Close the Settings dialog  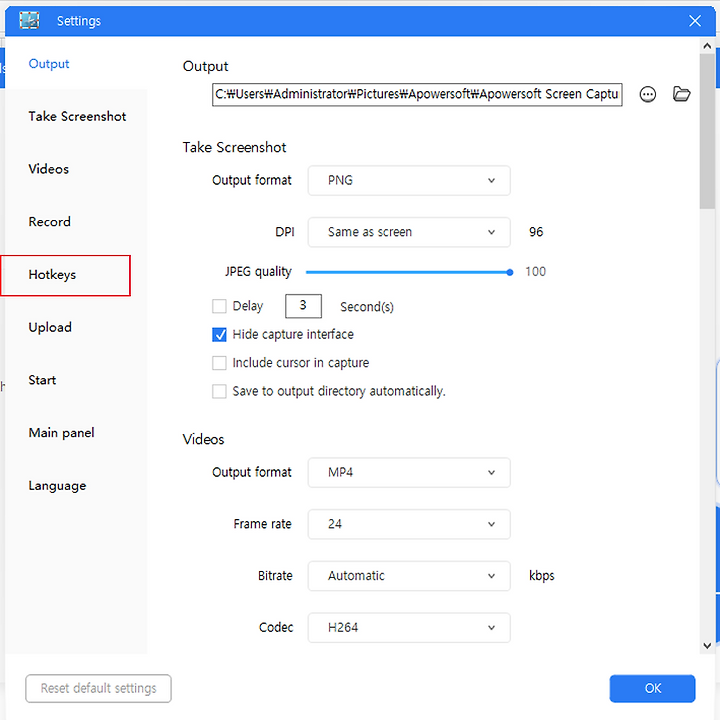(695, 21)
